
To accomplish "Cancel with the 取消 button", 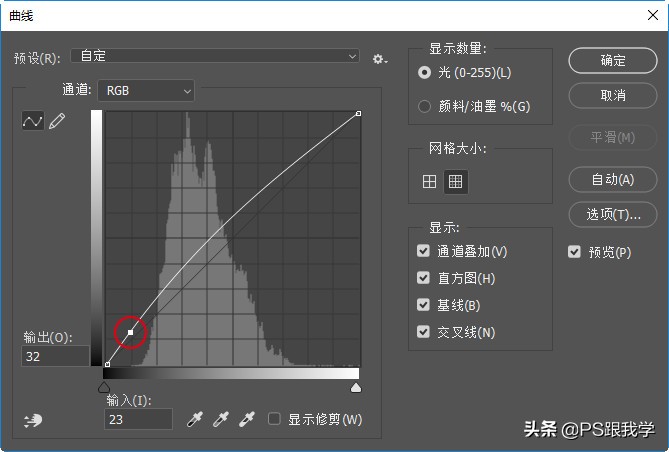I will coord(613,95).
